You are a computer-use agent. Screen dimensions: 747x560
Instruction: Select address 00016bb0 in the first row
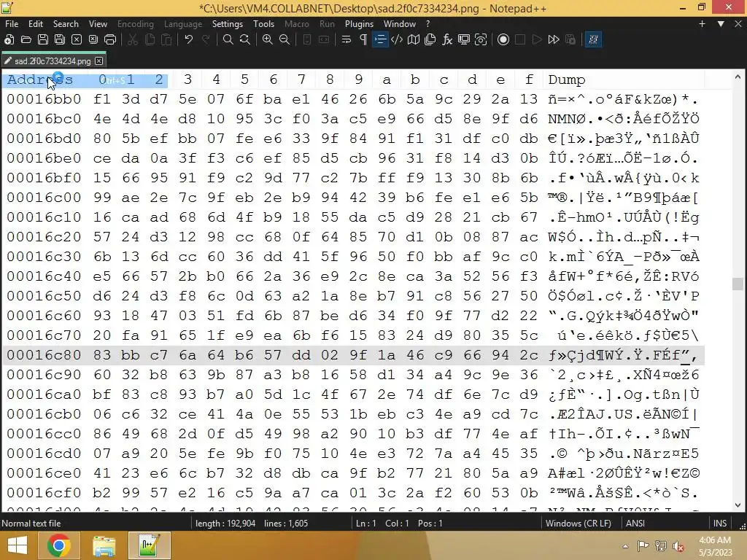click(x=44, y=99)
